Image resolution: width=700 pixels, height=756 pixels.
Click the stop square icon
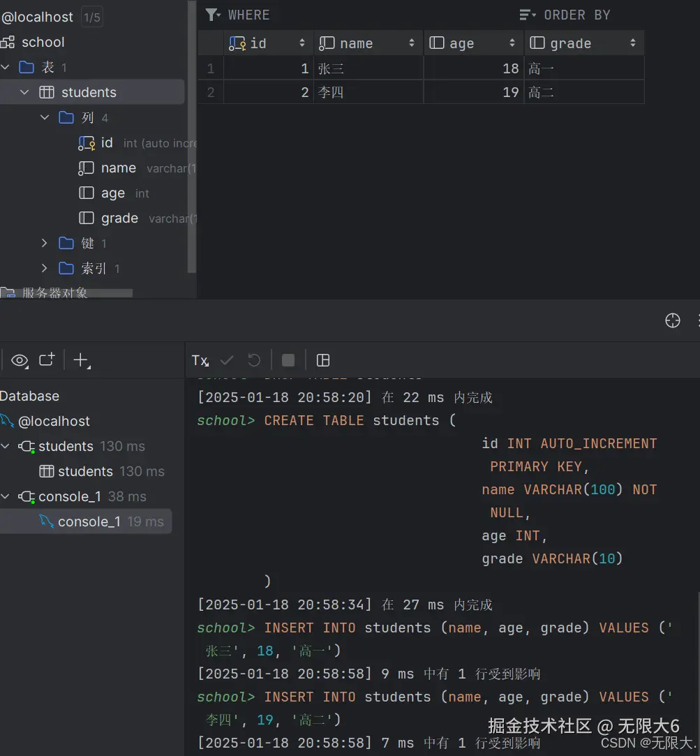(x=288, y=360)
